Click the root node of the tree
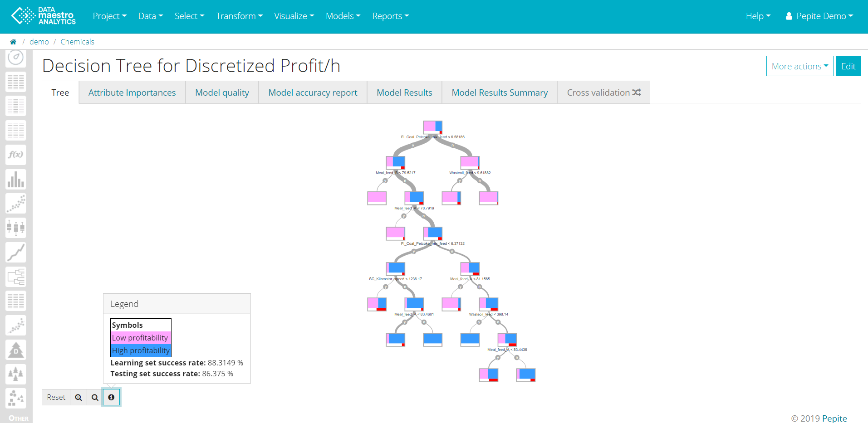 click(432, 127)
